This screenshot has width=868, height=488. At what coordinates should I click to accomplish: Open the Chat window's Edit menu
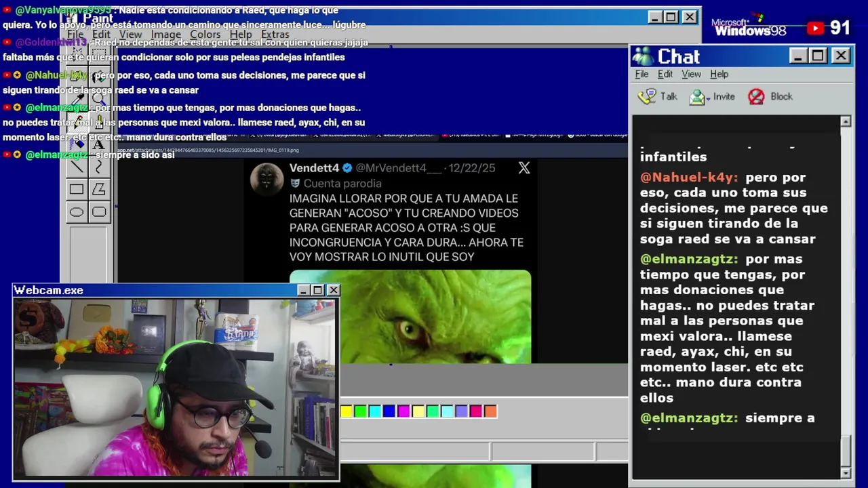pyautogui.click(x=665, y=74)
